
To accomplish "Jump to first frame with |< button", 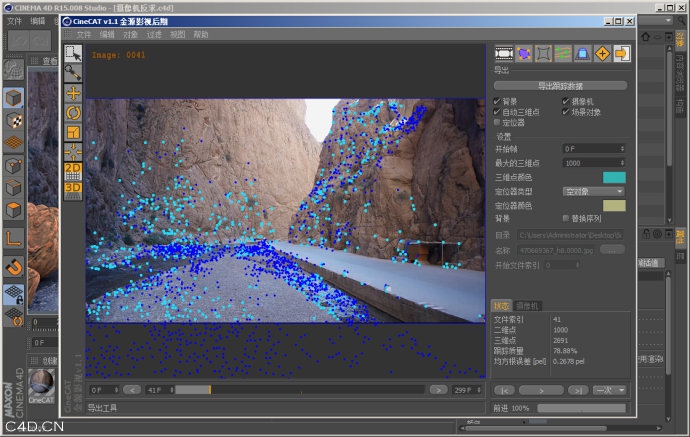I will coord(504,390).
